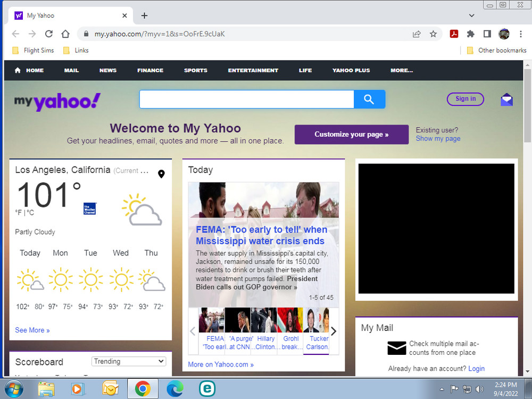Viewport: 532px width, 399px height.
Task: Open More on Yahoo.com link
Action: point(221,364)
